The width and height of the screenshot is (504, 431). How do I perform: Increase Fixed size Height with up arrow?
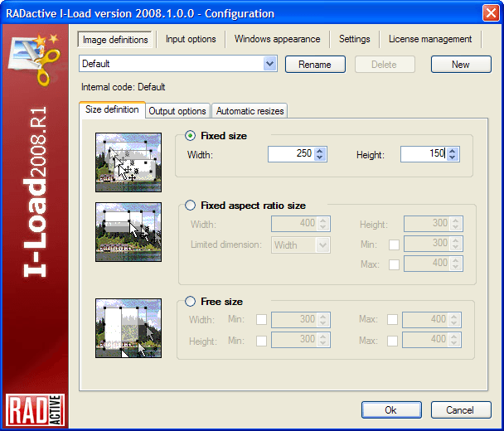453,151
